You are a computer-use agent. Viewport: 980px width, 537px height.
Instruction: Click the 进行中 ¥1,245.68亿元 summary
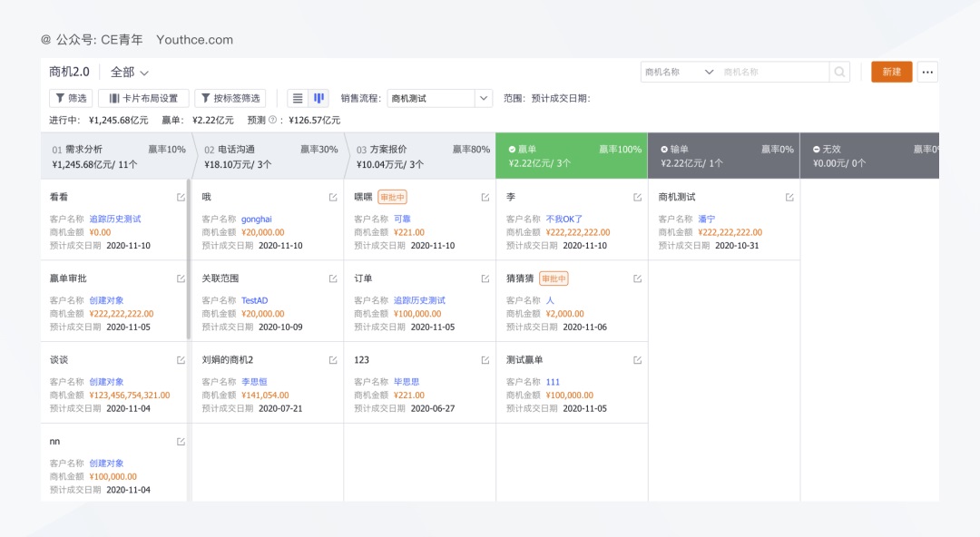click(x=99, y=120)
